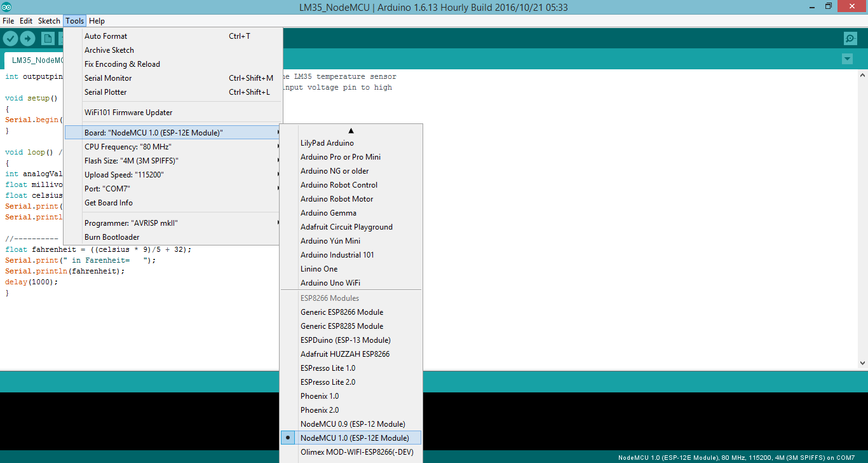Expand Flash Size "4M (3M SPIFFS)" submenu
868x463 pixels.
(173, 161)
